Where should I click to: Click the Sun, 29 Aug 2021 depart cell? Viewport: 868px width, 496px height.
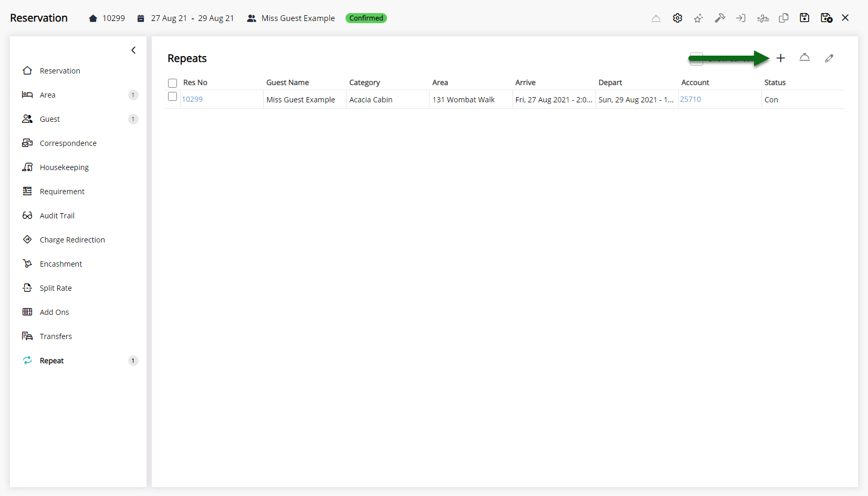pyautogui.click(x=636, y=100)
